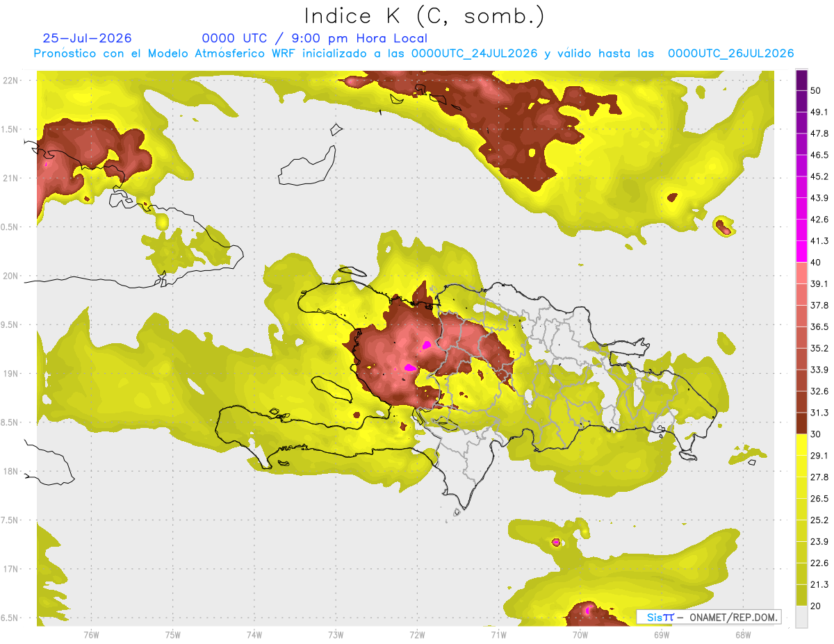The image size is (834, 644).
Task: Click the colorbar value "37.8"
Action: (820, 306)
